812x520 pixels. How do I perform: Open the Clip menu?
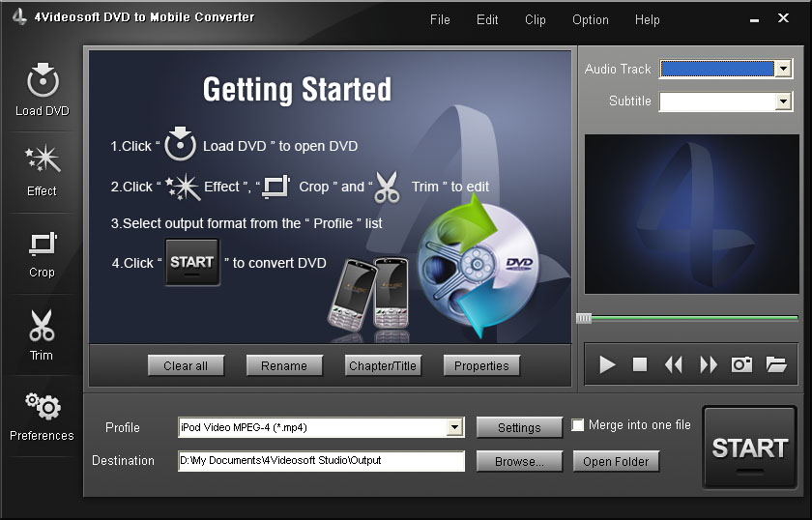(535, 19)
